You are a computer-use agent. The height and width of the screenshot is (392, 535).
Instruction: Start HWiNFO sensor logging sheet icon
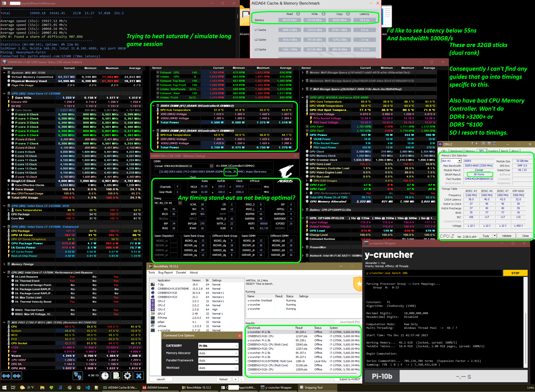116,376
